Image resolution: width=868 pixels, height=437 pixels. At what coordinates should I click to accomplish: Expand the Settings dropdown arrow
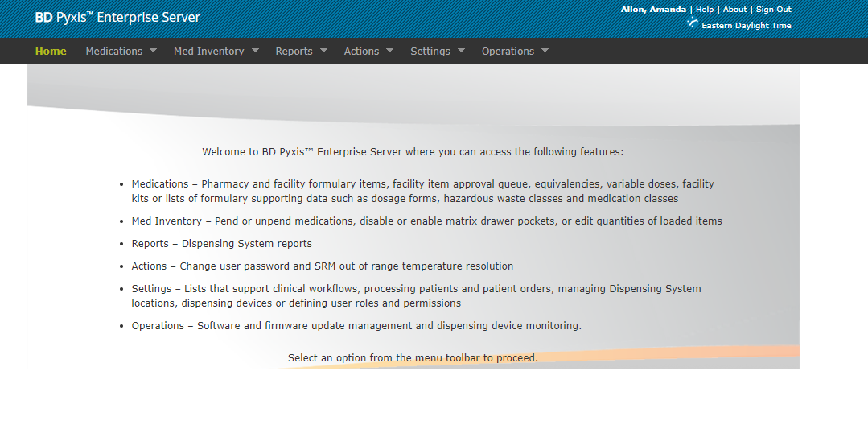click(x=461, y=51)
